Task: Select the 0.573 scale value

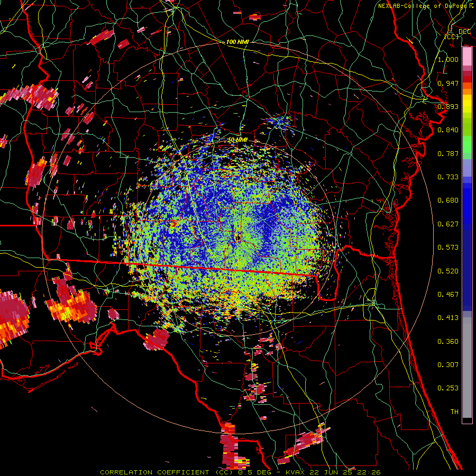Action: pos(448,248)
